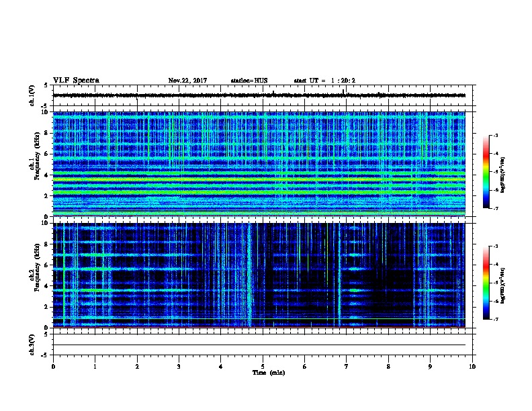Viewport: 532px width, 411px height.
Task: Click the "9" tick on the Time axis
Action: pos(430,367)
